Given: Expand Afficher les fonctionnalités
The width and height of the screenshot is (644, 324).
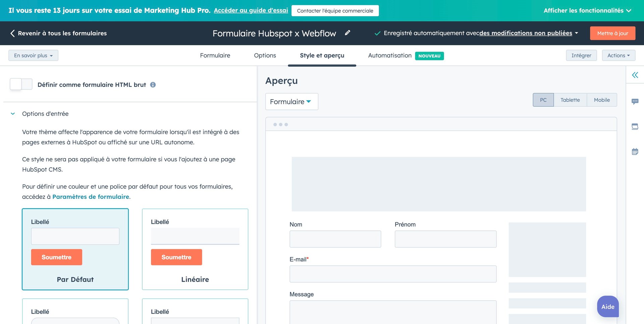Looking at the screenshot, I should [x=587, y=10].
